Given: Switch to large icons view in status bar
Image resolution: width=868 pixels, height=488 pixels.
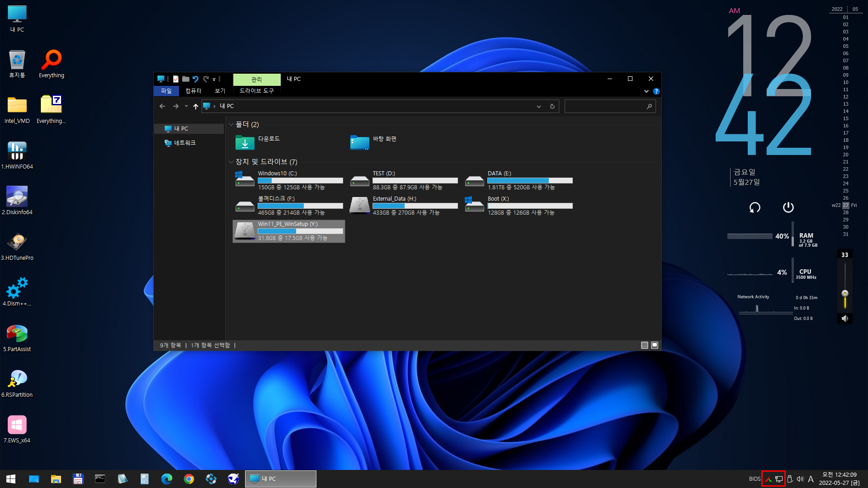Looking at the screenshot, I should tap(655, 345).
